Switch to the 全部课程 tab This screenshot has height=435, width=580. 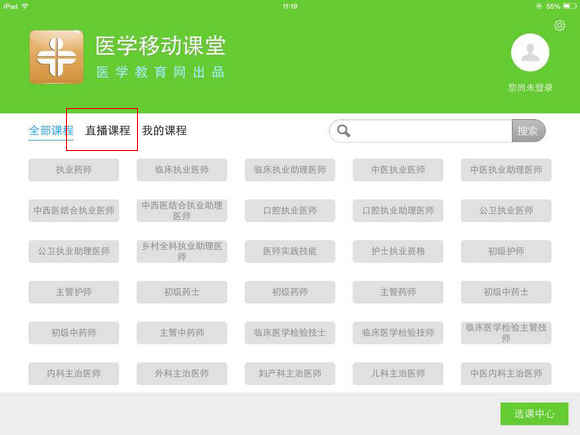51,131
